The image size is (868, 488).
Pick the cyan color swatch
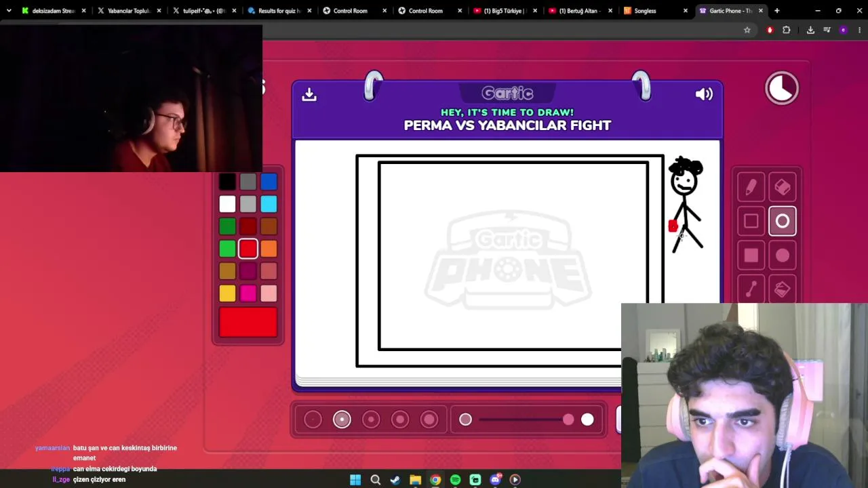coord(269,204)
